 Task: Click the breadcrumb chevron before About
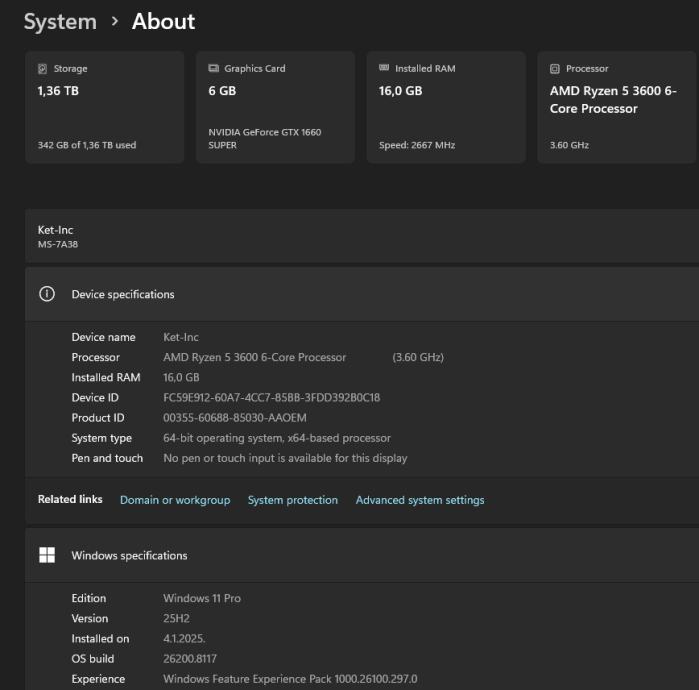[115, 21]
